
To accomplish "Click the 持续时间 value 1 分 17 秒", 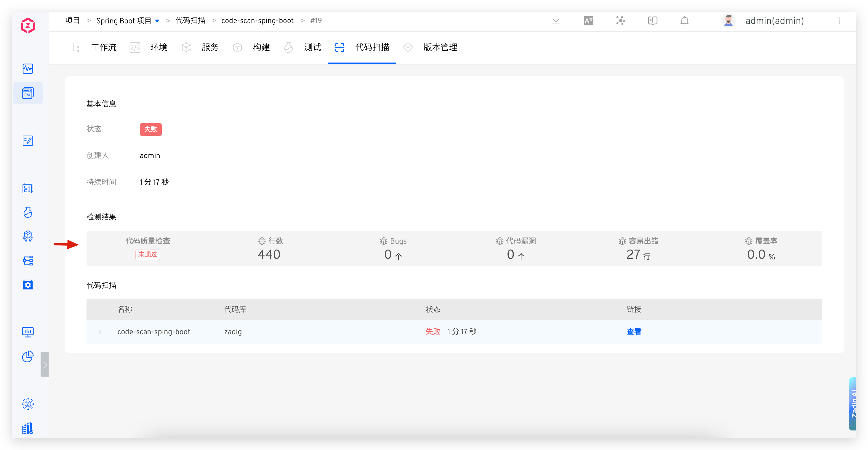I will [x=154, y=182].
